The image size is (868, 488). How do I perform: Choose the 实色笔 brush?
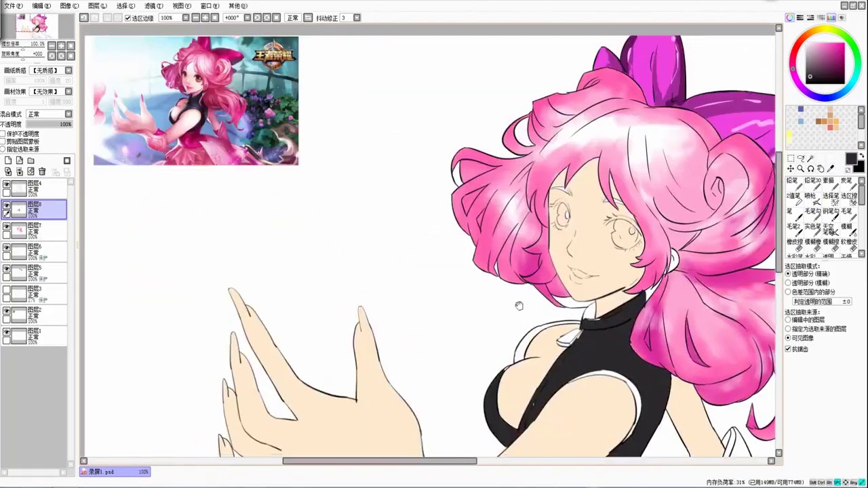point(812,230)
